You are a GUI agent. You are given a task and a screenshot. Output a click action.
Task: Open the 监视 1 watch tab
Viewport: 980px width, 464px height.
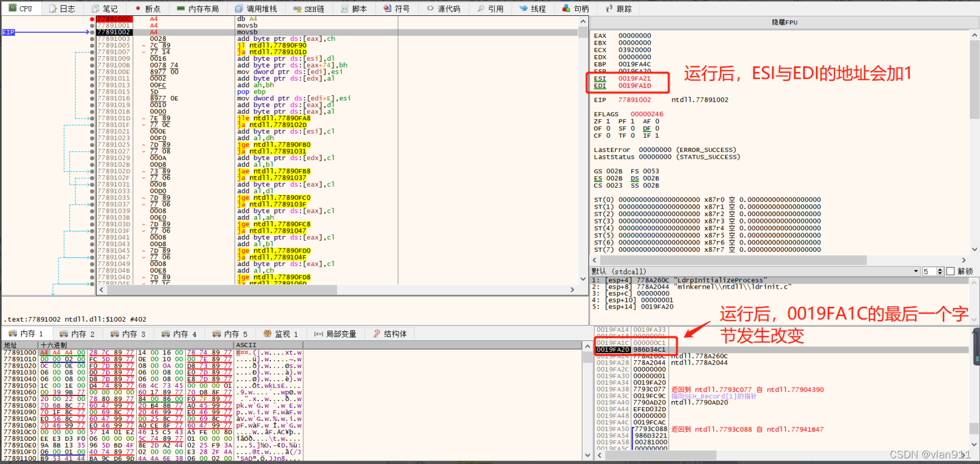(281, 334)
